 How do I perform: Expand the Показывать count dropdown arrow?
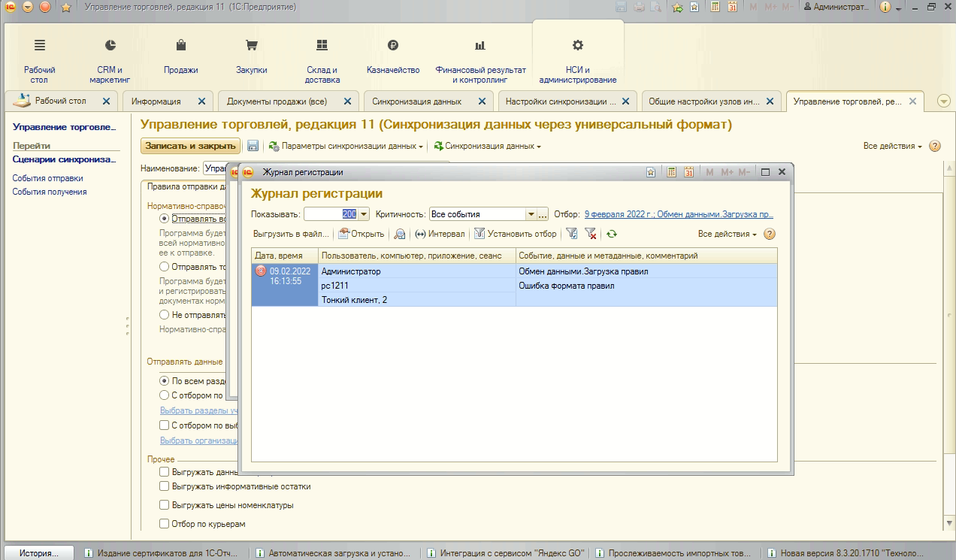(365, 214)
